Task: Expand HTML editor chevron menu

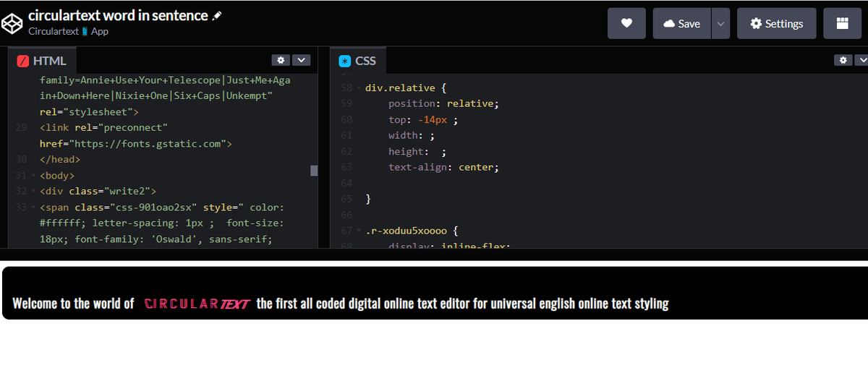Action: 301,60
